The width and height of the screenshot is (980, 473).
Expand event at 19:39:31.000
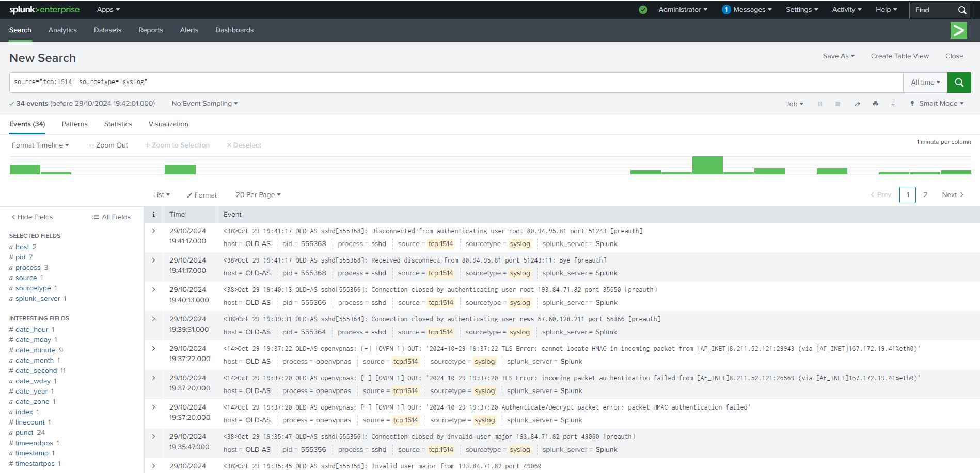point(153,319)
